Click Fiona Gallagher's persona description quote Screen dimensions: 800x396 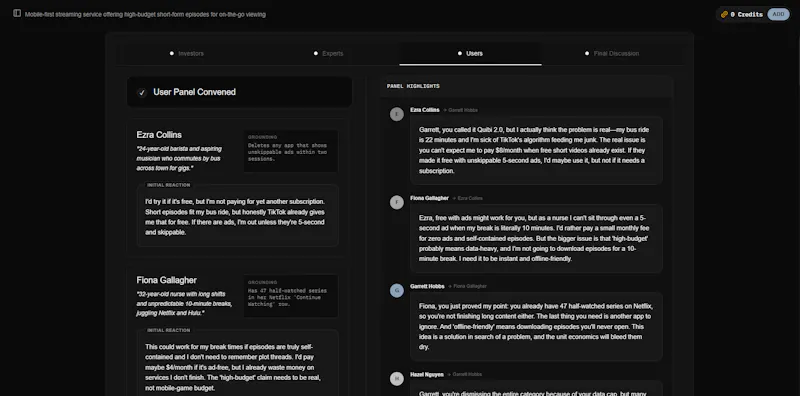pos(184,303)
